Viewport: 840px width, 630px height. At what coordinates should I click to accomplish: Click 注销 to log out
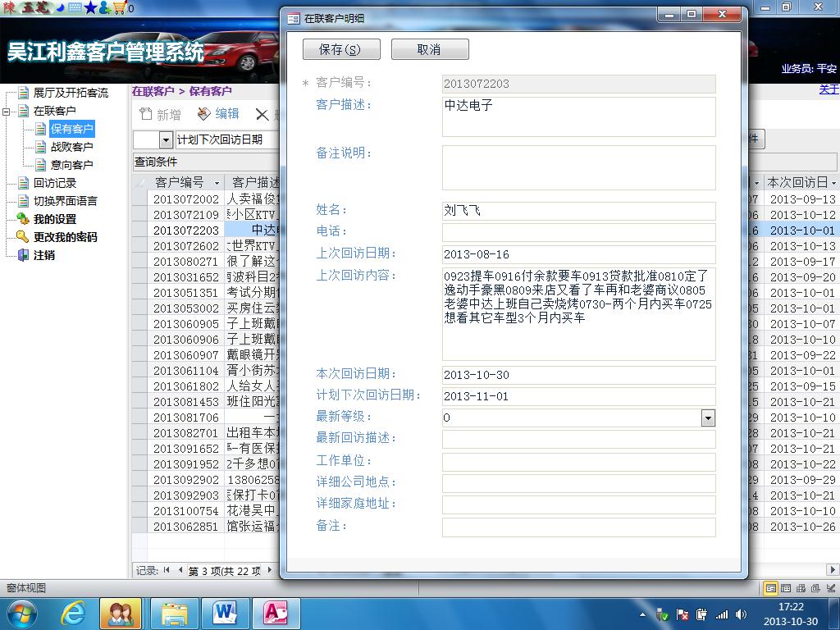(44, 256)
